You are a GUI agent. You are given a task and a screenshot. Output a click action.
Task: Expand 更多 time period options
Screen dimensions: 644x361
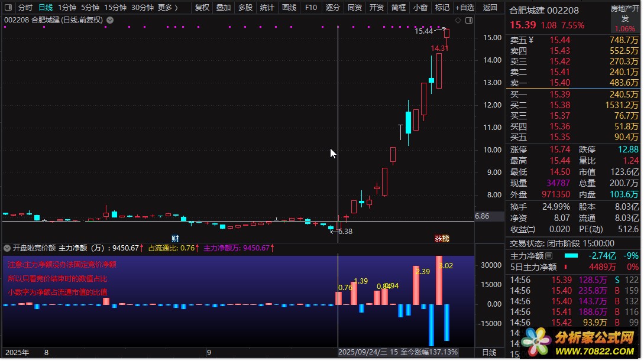(167, 8)
